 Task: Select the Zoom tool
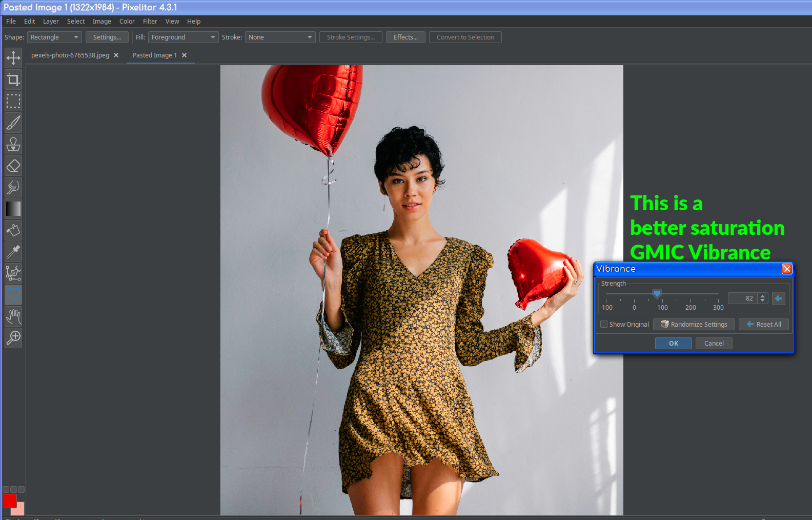click(13, 338)
